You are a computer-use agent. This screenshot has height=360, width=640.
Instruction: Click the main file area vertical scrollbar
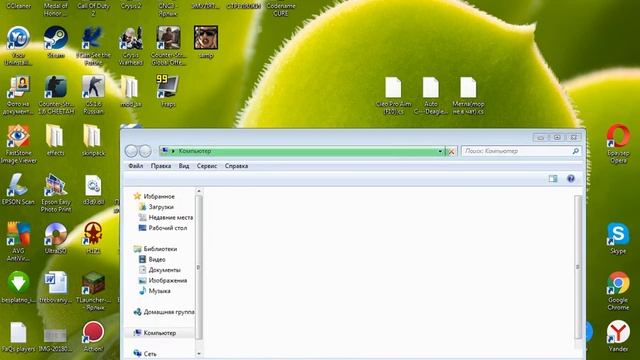tap(578, 267)
